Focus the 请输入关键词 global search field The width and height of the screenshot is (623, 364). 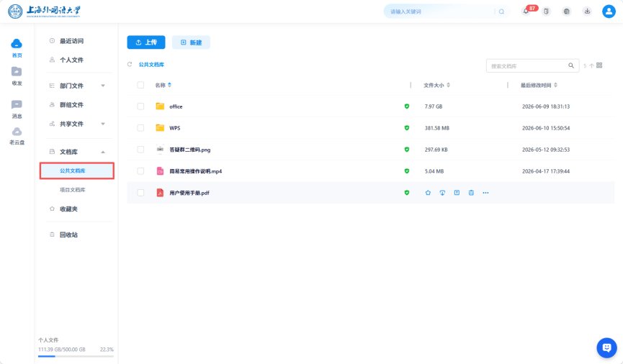tap(441, 12)
